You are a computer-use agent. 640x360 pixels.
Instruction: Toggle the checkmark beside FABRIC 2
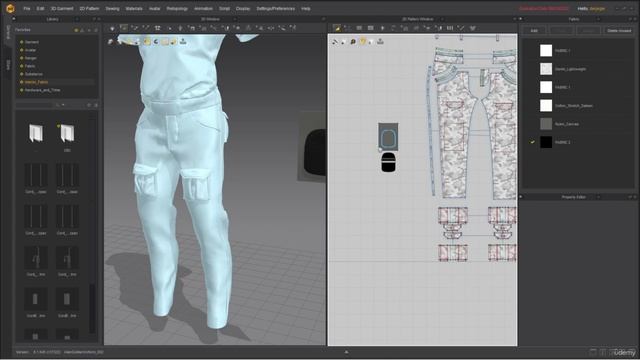(532, 142)
